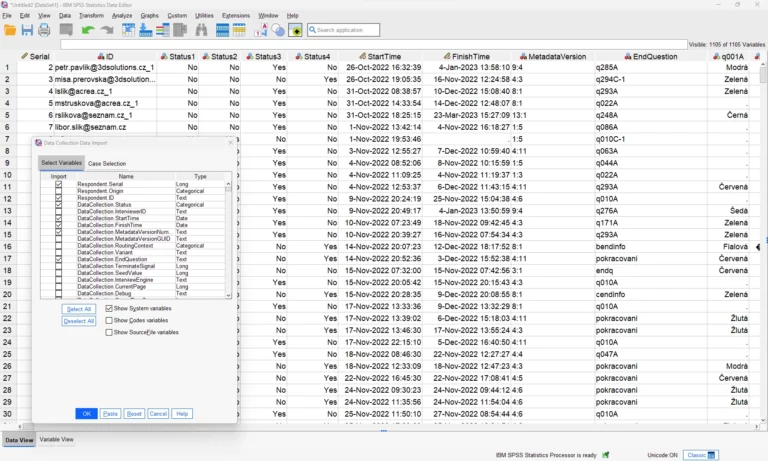768x461 pixels.
Task: Open the File menu
Action: coord(7,16)
